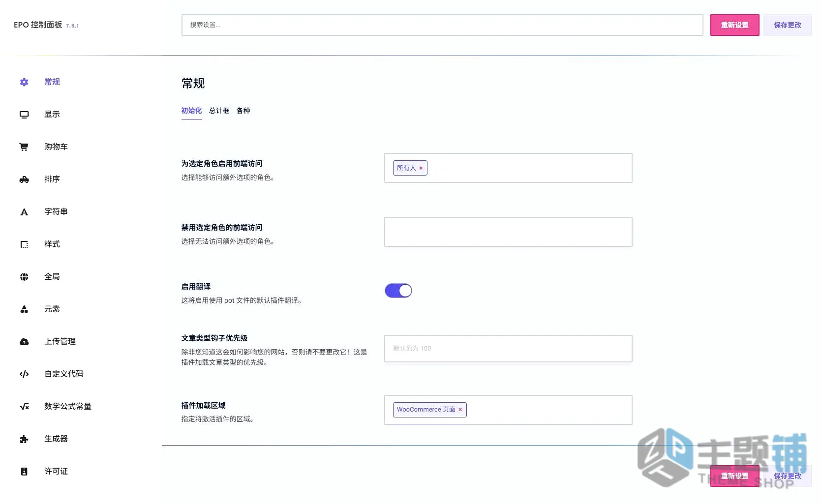Viewport: 821px width, 504px height.
Task: Open 生成器 in the sidebar
Action: click(56, 439)
